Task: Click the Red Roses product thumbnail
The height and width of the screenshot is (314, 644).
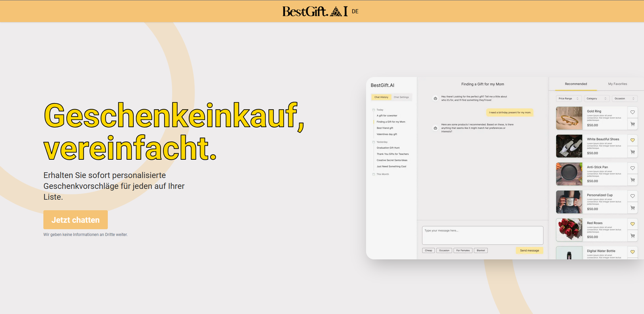Action: 569,230
